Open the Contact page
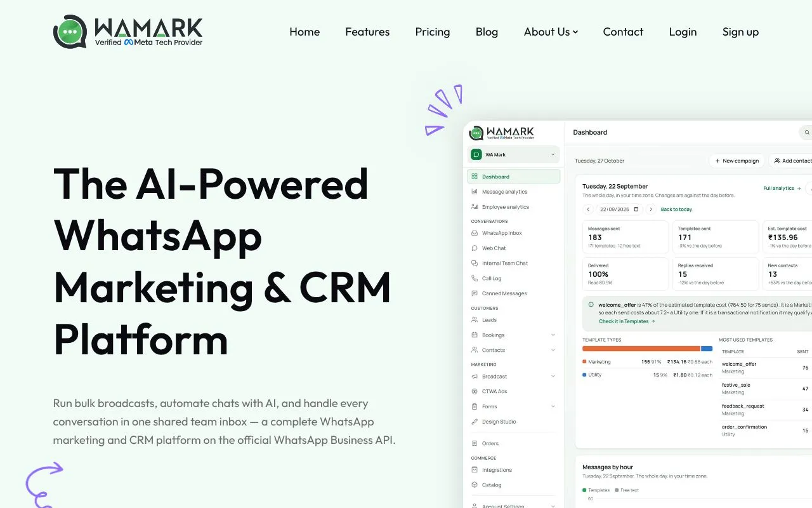 pyautogui.click(x=623, y=32)
